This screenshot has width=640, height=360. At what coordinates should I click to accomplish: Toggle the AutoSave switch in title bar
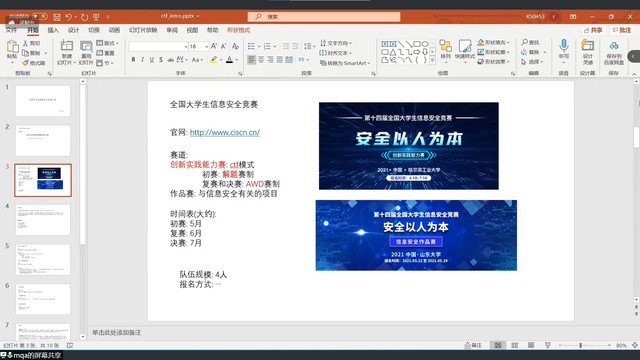click(40, 16)
